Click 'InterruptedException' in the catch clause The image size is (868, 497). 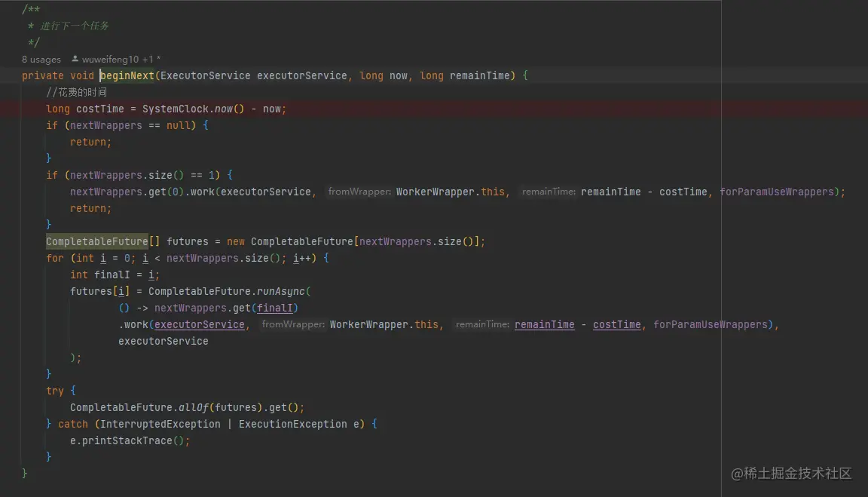click(160, 425)
